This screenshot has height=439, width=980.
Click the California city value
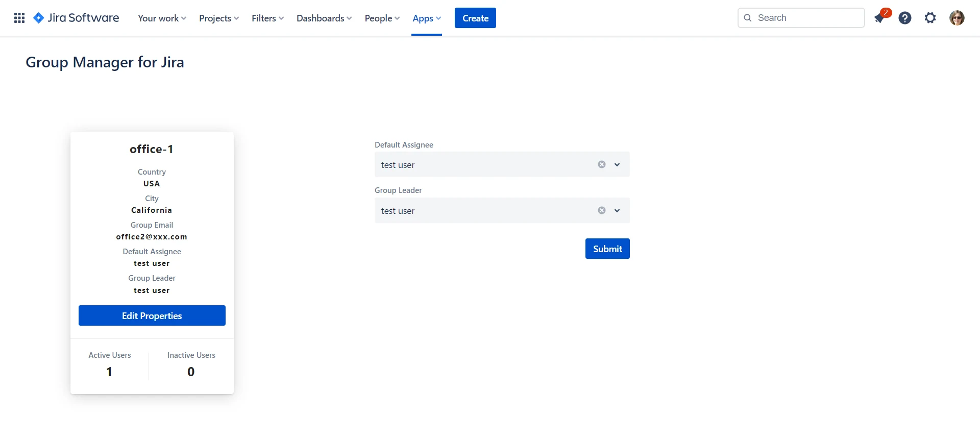click(x=152, y=210)
